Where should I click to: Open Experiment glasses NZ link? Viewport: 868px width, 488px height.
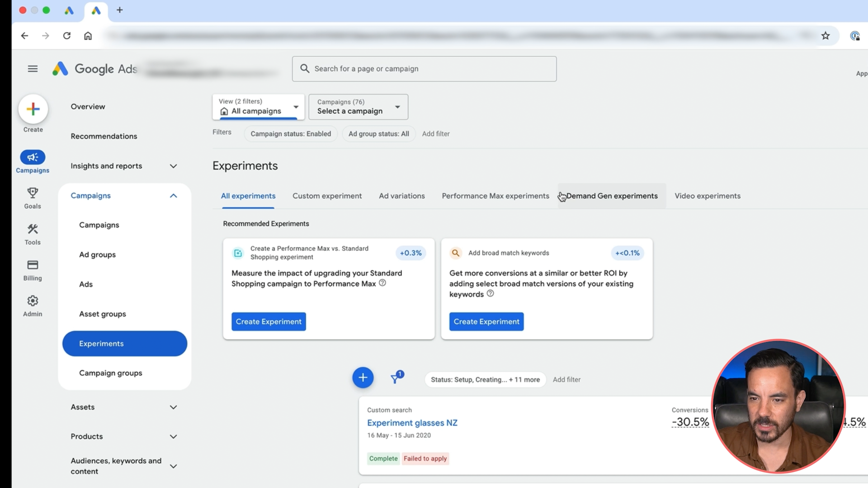pyautogui.click(x=412, y=423)
